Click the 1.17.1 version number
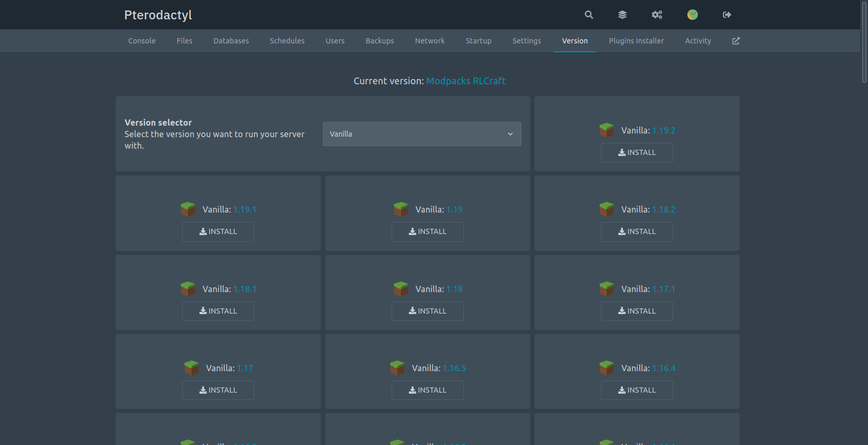This screenshot has width=868, height=445. (664, 289)
